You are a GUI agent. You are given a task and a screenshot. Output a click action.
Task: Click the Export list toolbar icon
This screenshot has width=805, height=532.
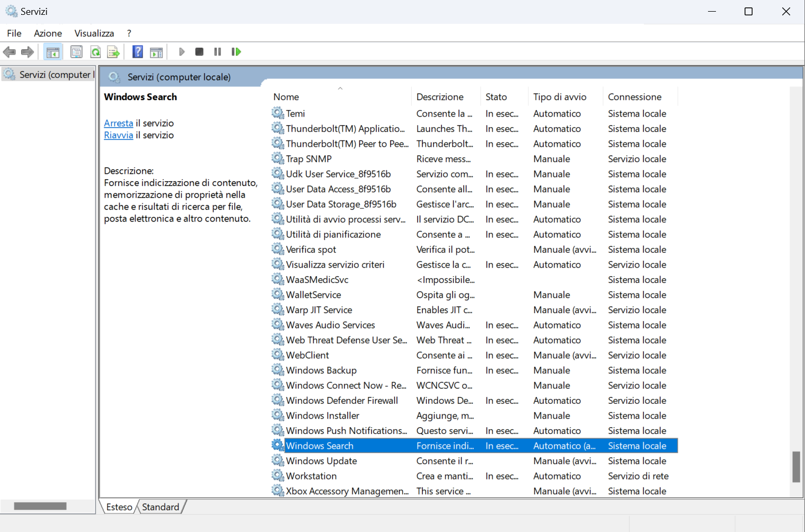pyautogui.click(x=113, y=52)
